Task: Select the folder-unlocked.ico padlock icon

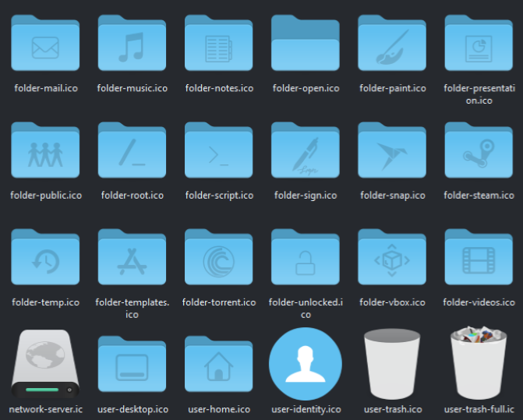Action: click(306, 259)
